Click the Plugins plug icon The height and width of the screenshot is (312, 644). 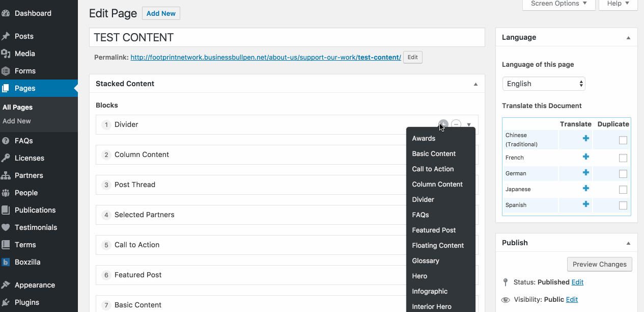(6, 302)
